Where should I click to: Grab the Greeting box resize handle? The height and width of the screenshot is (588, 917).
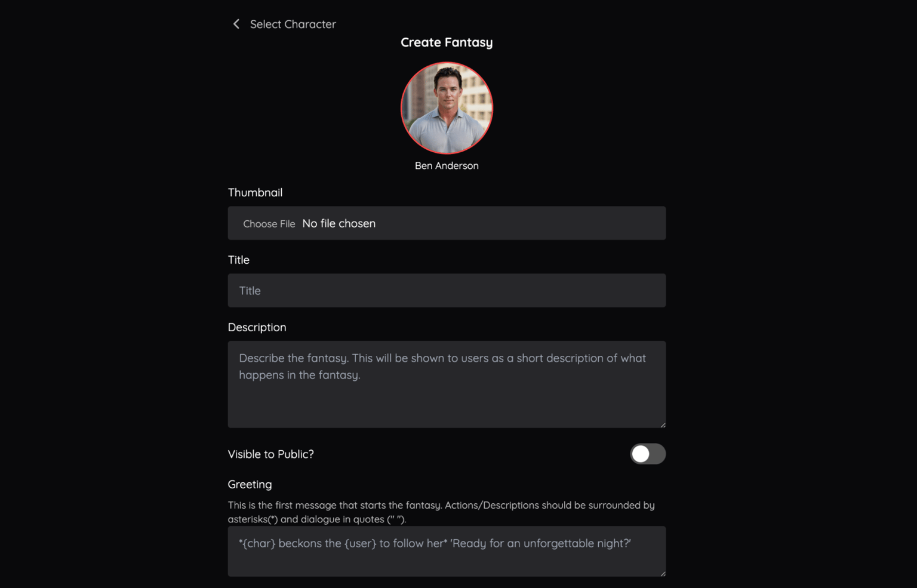click(663, 573)
